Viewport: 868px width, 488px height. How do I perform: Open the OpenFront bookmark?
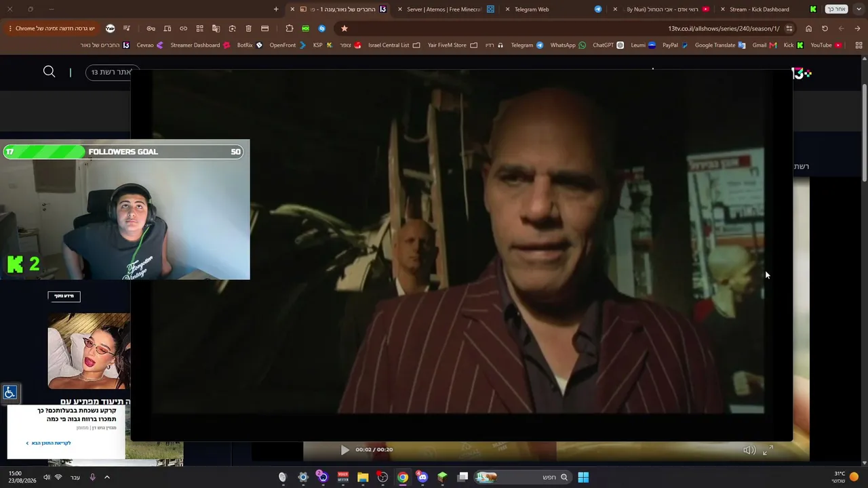tap(287, 45)
